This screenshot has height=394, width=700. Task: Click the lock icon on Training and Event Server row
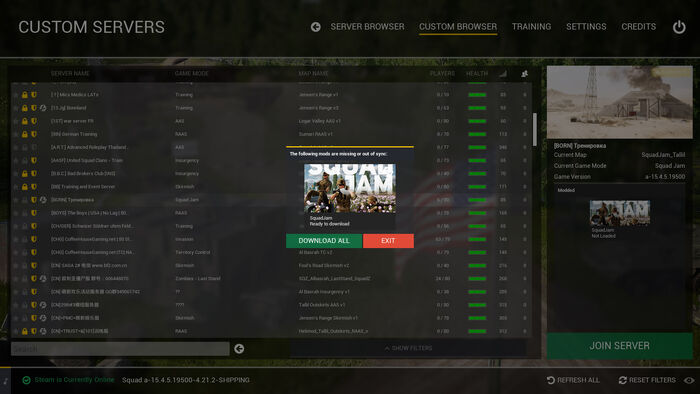(x=25, y=187)
